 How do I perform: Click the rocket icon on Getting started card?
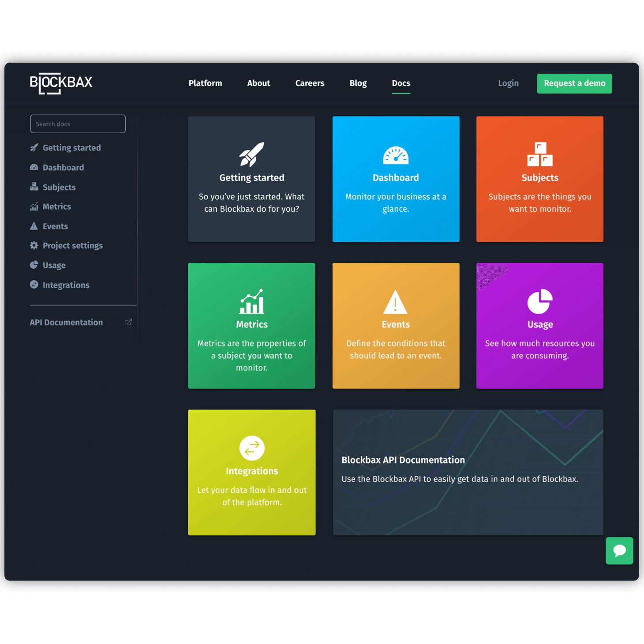pos(251,154)
